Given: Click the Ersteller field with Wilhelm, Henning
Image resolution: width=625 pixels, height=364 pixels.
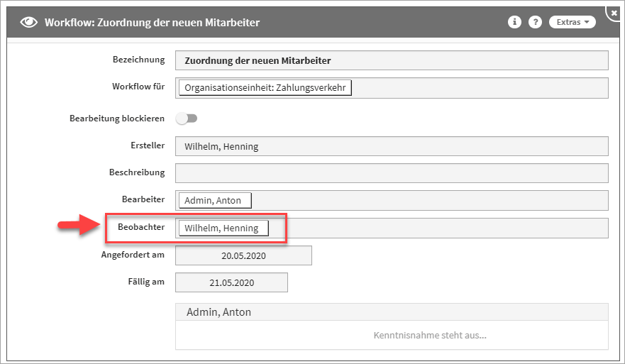Looking at the screenshot, I should point(392,146).
